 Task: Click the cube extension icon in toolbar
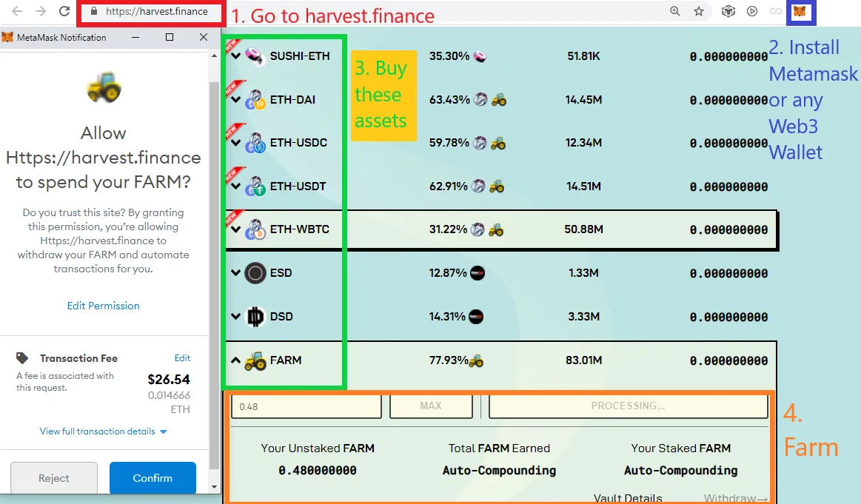728,11
